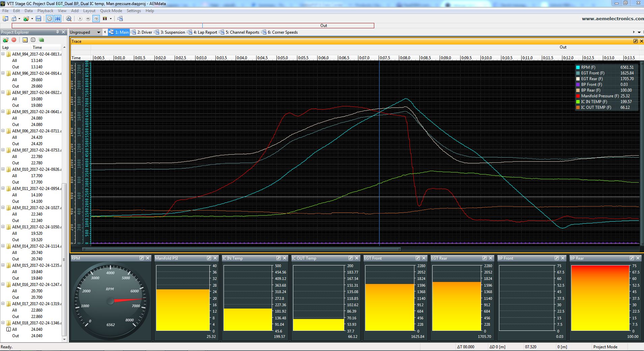Image resolution: width=644 pixels, height=351 pixels.
Task: Open the tab list dropdown at tab bar right end
Action: pos(639,32)
